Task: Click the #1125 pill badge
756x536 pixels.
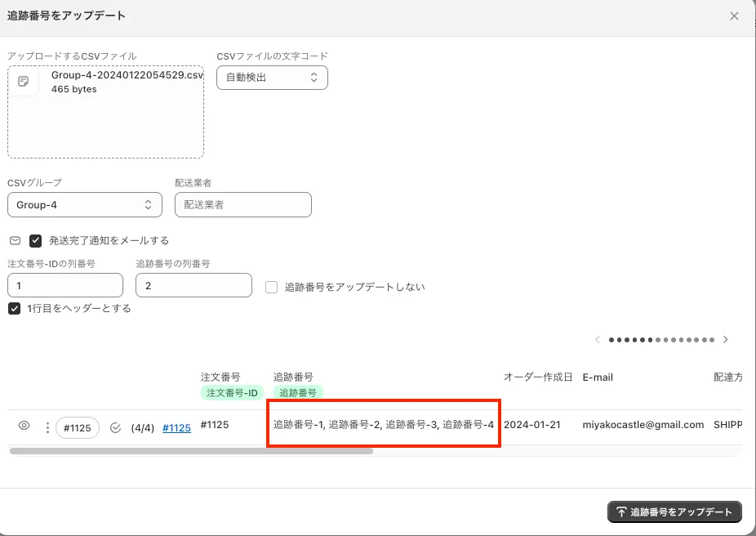Action: click(78, 428)
